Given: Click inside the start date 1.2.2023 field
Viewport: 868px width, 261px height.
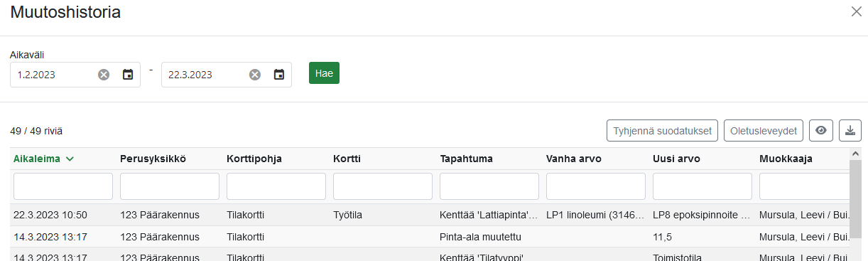Looking at the screenshot, I should pos(53,75).
